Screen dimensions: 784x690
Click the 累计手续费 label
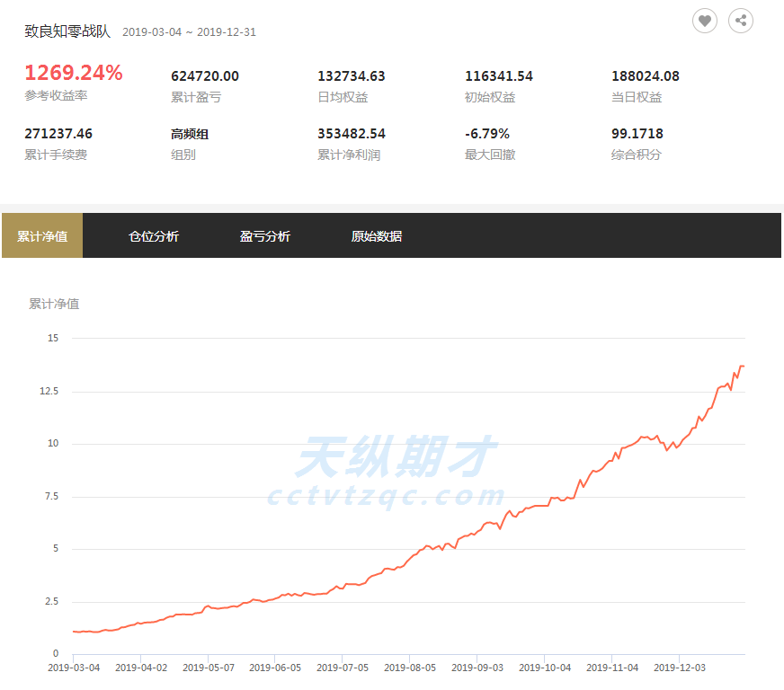pyautogui.click(x=56, y=155)
